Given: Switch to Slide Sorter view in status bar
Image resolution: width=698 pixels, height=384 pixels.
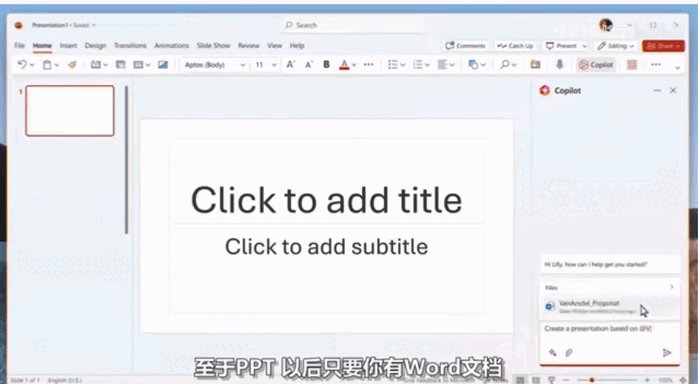Looking at the screenshot, I should coord(536,380).
